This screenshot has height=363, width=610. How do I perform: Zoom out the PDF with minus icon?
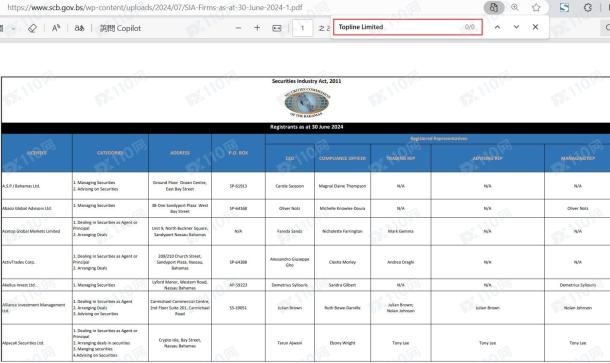click(x=238, y=28)
